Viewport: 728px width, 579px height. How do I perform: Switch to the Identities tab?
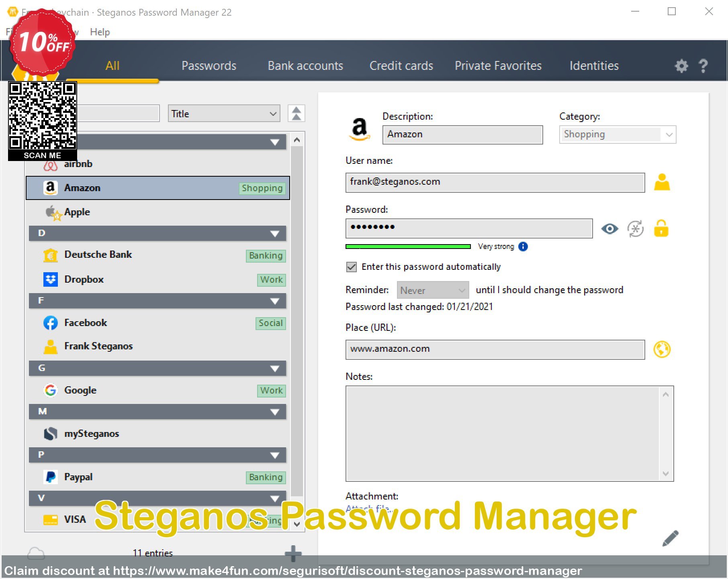pyautogui.click(x=594, y=66)
